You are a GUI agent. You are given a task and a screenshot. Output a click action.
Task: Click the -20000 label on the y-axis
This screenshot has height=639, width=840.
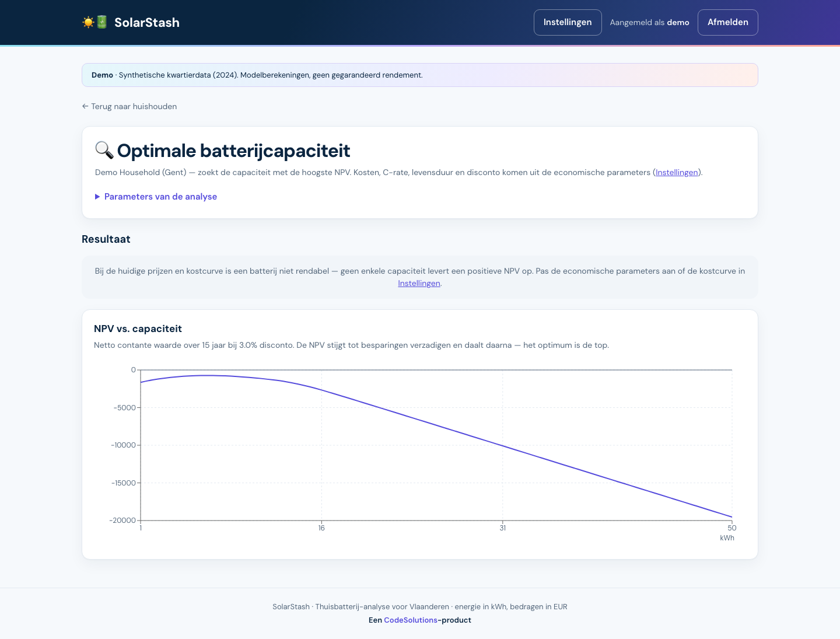(x=123, y=521)
